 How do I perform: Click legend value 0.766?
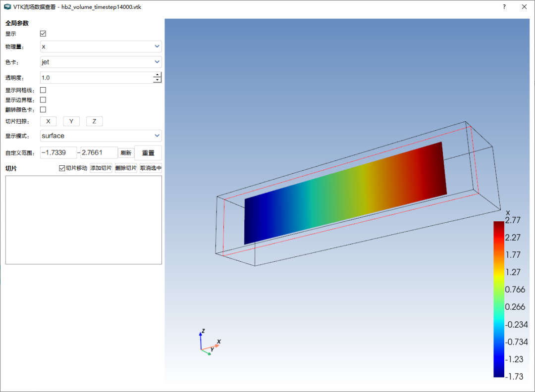[515, 290]
